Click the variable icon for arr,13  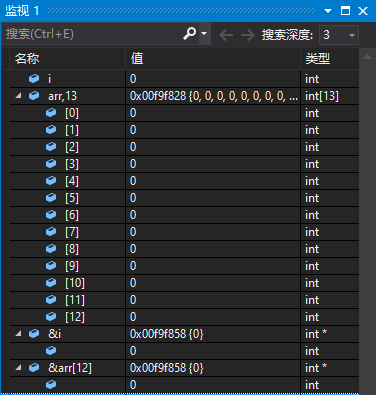tap(34, 96)
